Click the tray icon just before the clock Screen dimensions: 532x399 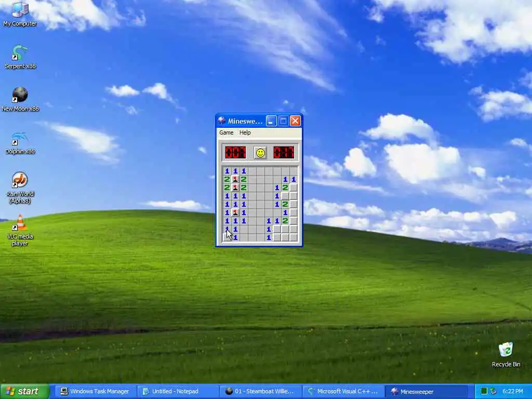coord(494,391)
